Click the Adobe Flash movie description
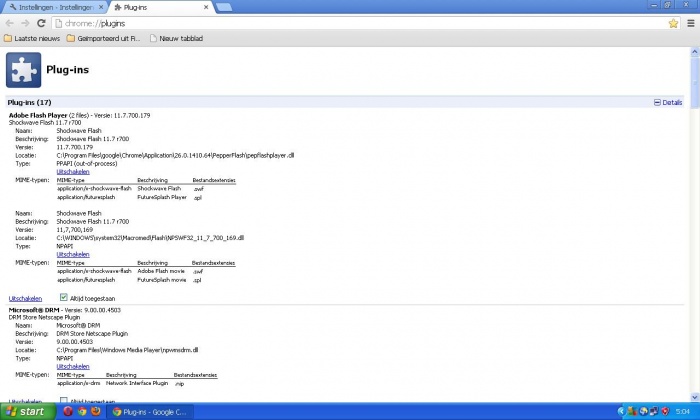The height and width of the screenshot is (420, 700). pos(161,271)
